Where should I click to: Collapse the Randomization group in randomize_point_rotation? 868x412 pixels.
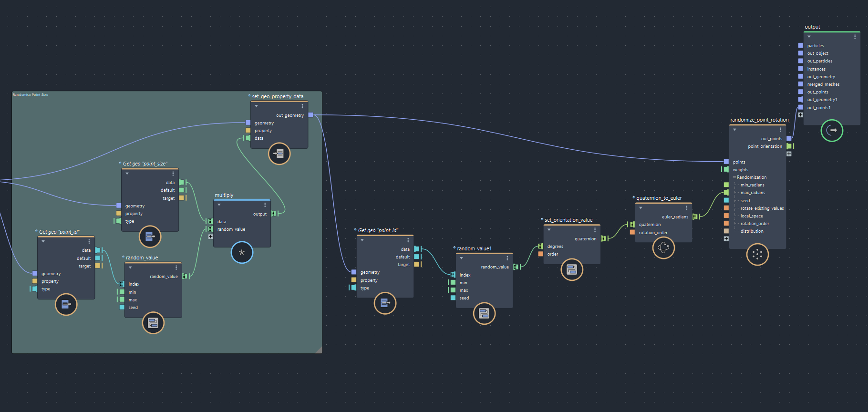click(x=734, y=177)
